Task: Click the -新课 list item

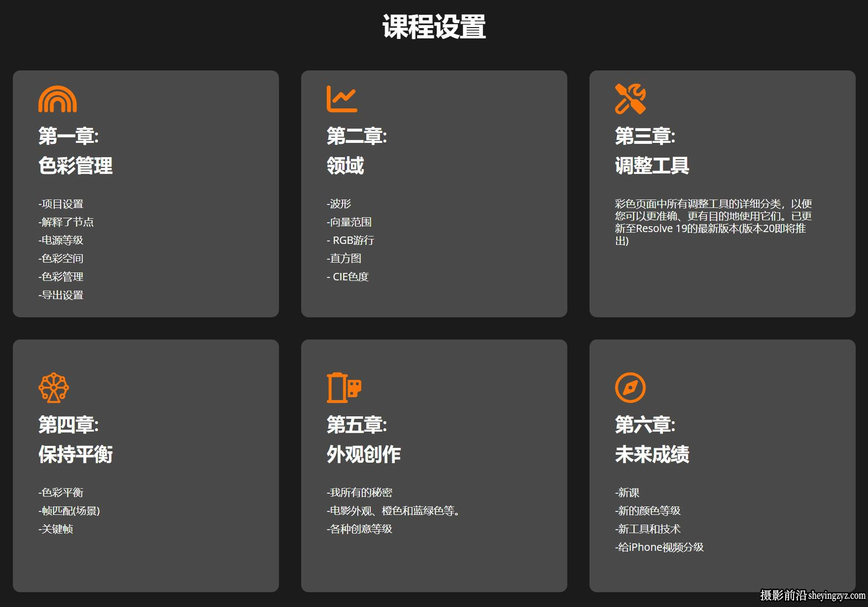Action: click(627, 493)
